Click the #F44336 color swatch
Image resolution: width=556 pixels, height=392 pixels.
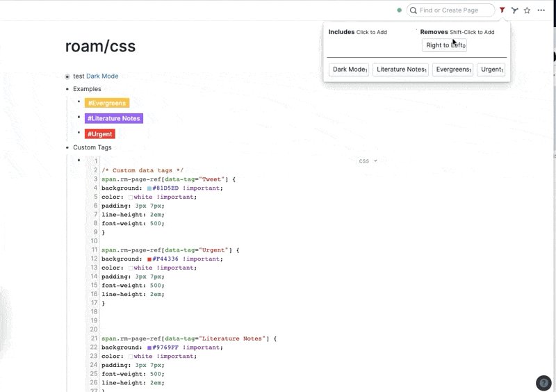click(149, 259)
